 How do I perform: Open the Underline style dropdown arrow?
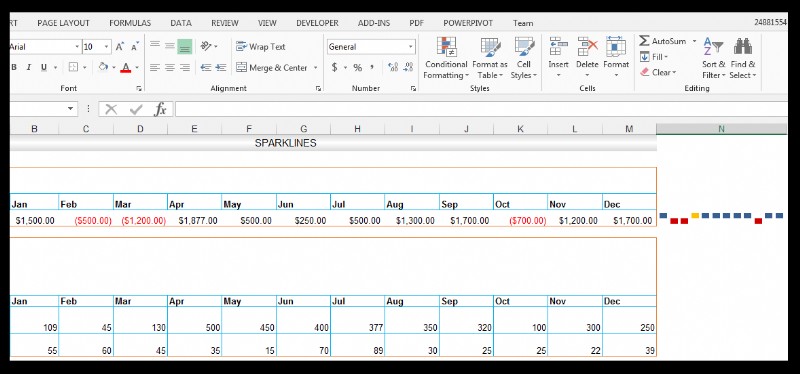coord(55,67)
